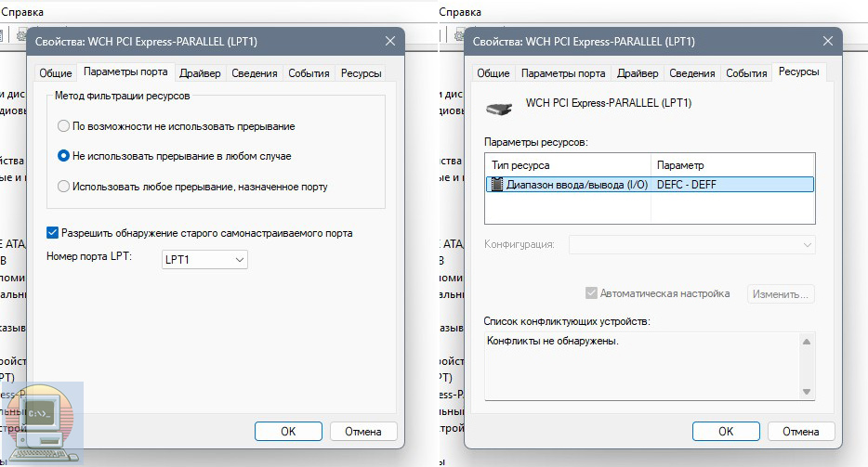Open the 'Номер порта LPT' dropdown
868x467 pixels.
pos(204,261)
